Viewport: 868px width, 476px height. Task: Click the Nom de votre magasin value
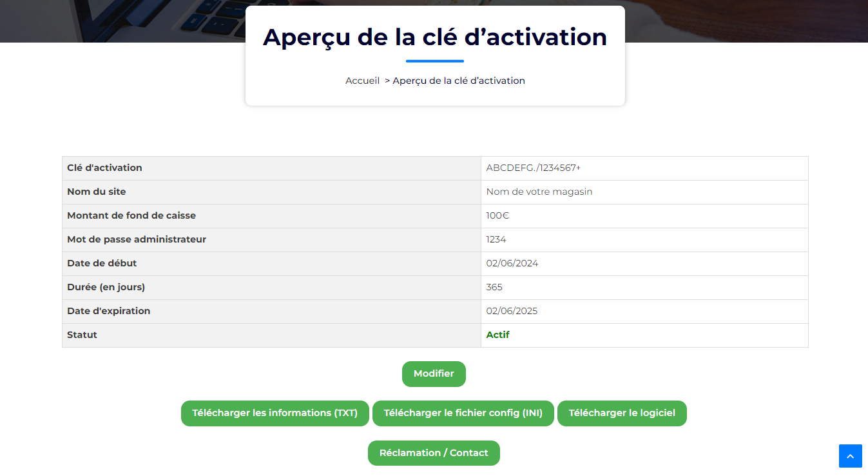[539, 192]
